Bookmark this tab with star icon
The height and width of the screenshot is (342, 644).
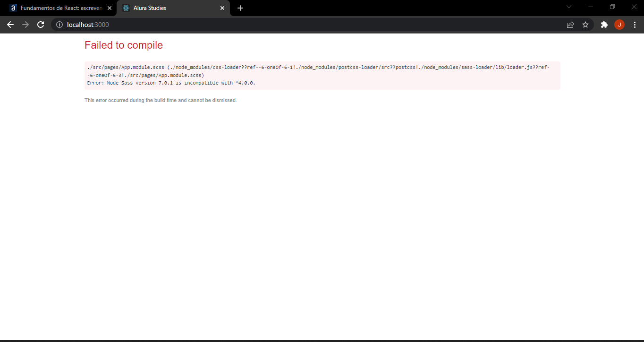tap(585, 25)
